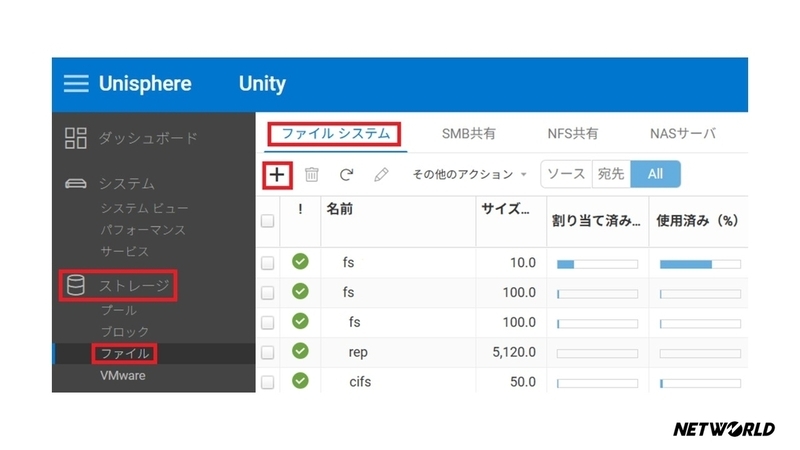
Task: Open その他のアクション dropdown
Action: (x=469, y=174)
